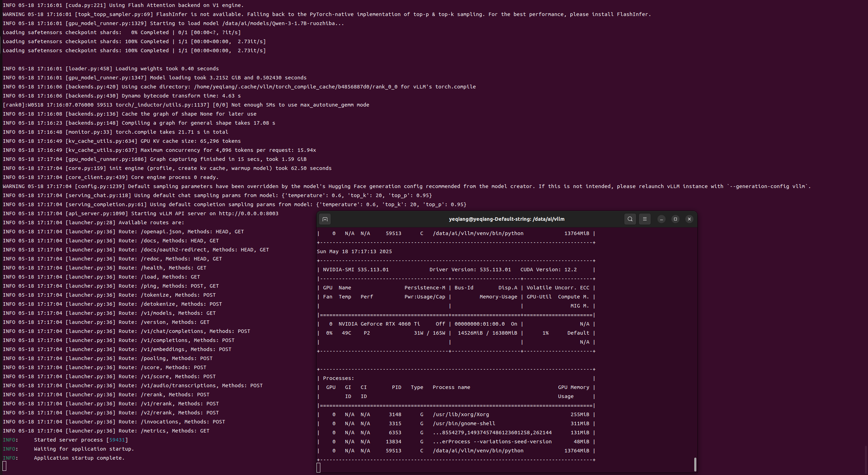Click the terminal title bar text
The height and width of the screenshot is (475, 868).
(x=506, y=219)
